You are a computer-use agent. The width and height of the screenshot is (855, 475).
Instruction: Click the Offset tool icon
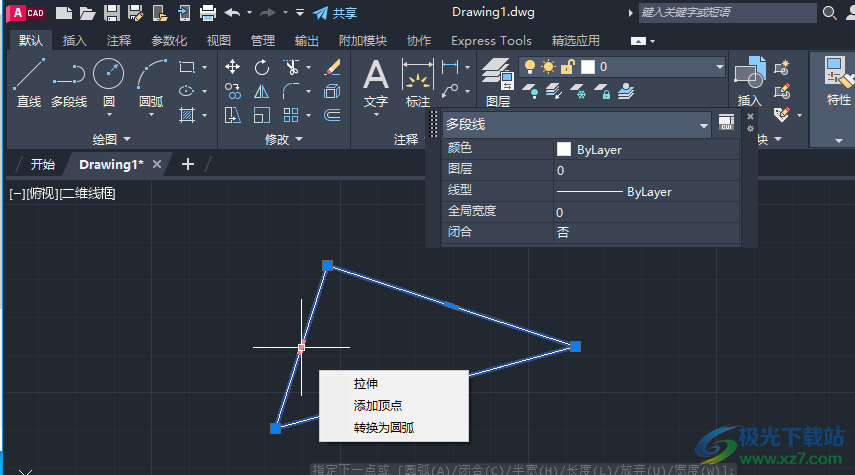(332, 115)
